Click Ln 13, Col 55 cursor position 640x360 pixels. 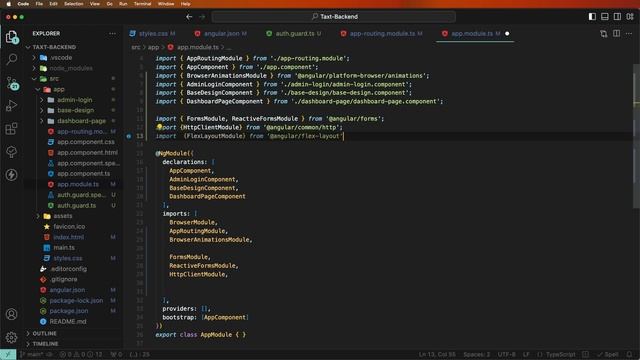coord(437,354)
